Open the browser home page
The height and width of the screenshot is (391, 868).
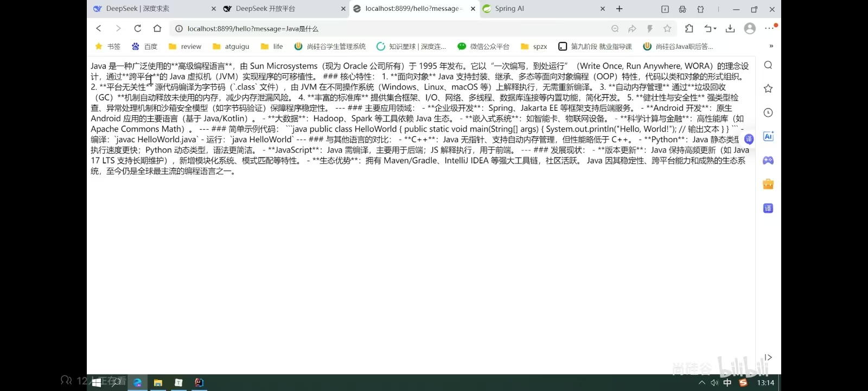(157, 28)
